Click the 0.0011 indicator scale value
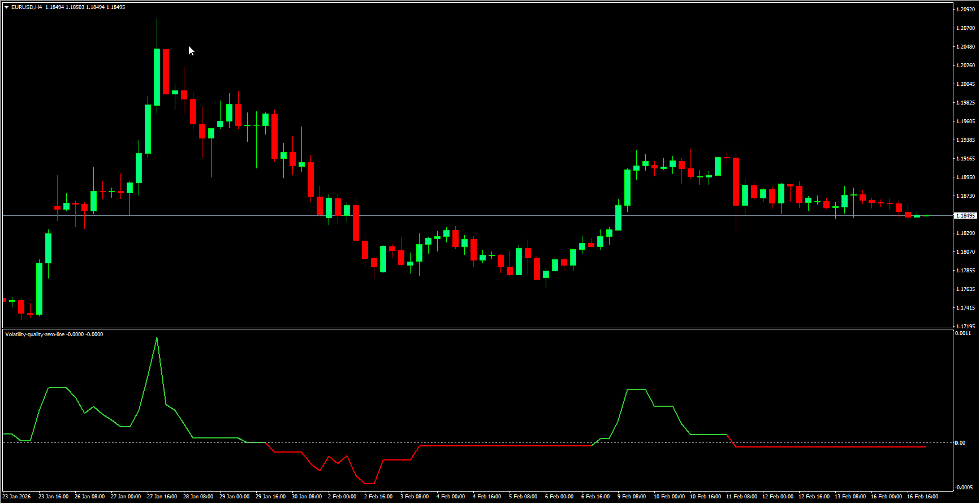The height and width of the screenshot is (504, 980). (x=963, y=333)
